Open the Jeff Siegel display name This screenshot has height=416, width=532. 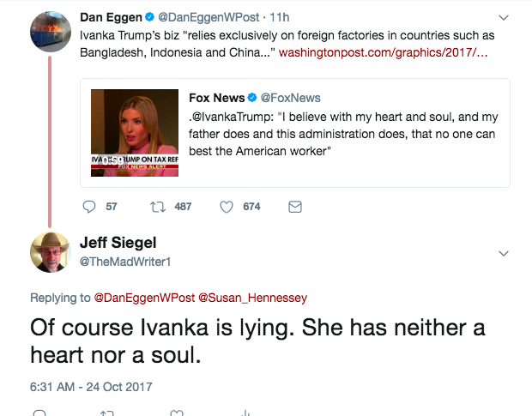point(117,243)
